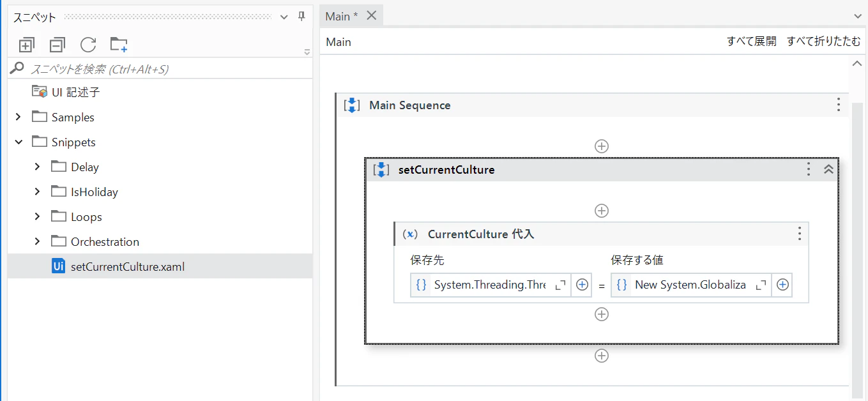The width and height of the screenshot is (868, 401).
Task: Add a new snippets folder
Action: pos(119,45)
